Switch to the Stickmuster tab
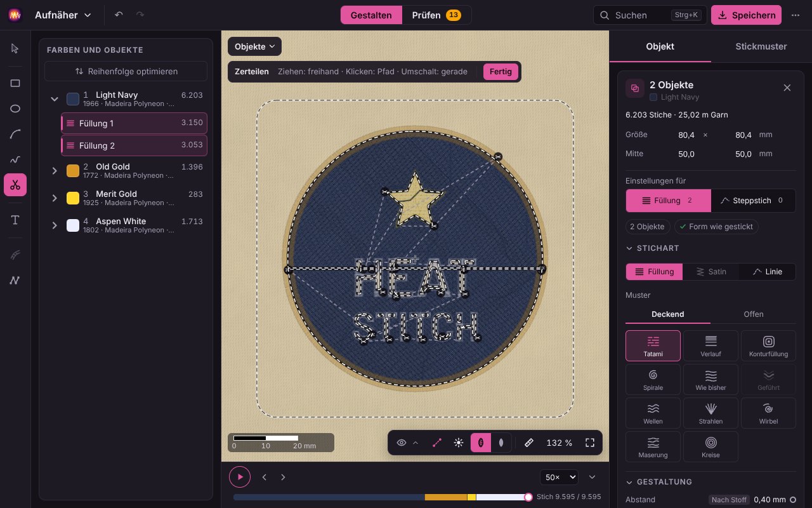The height and width of the screenshot is (508, 812). pos(761,46)
